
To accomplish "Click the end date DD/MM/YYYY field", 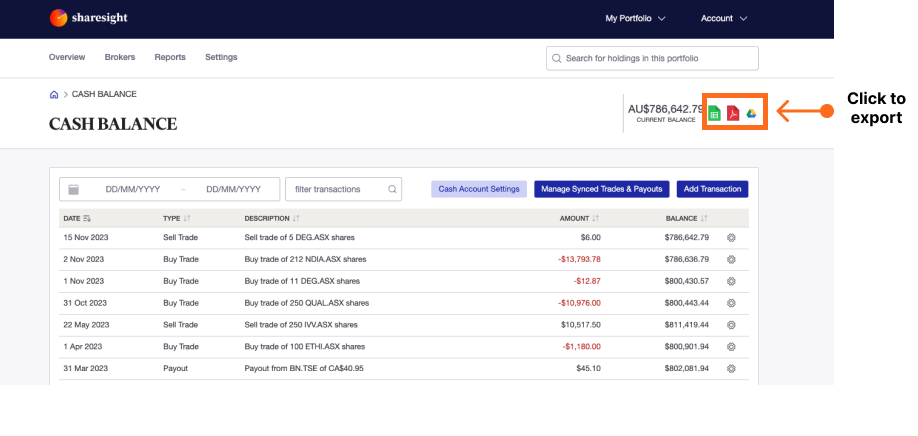I will click(x=234, y=190).
